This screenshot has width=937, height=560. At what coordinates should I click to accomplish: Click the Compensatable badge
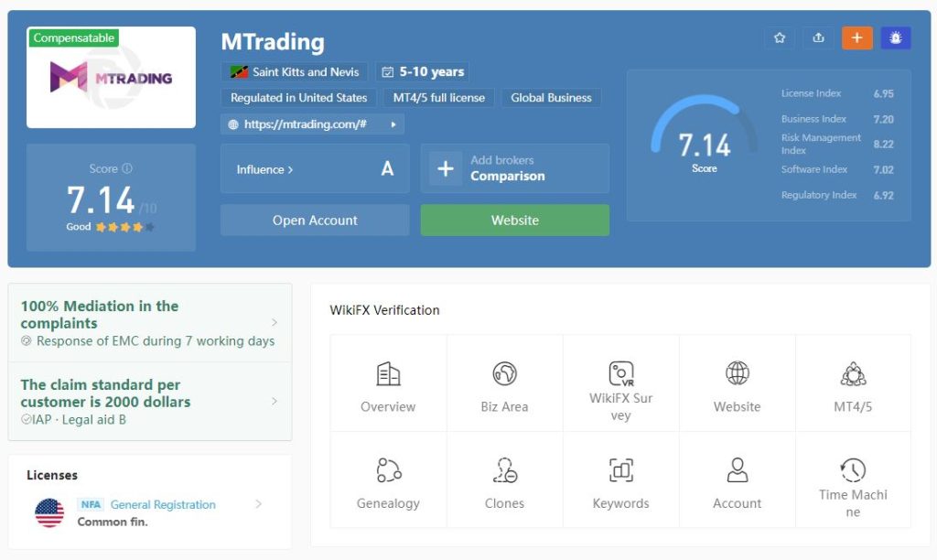coord(73,38)
